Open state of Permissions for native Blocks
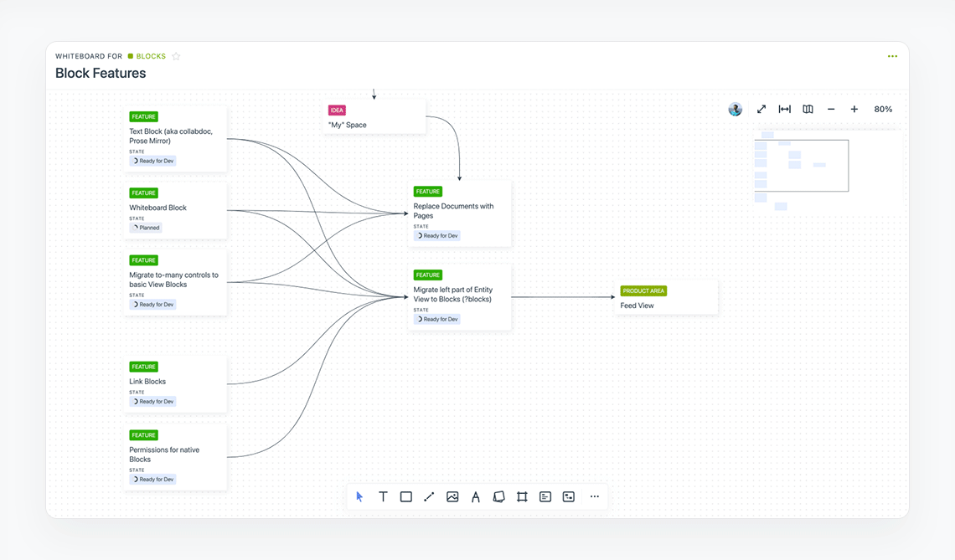 [x=153, y=479]
